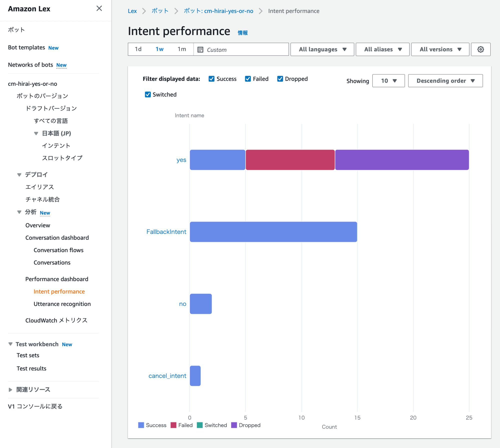Uncheck the Switched filter checkbox

[148, 95]
